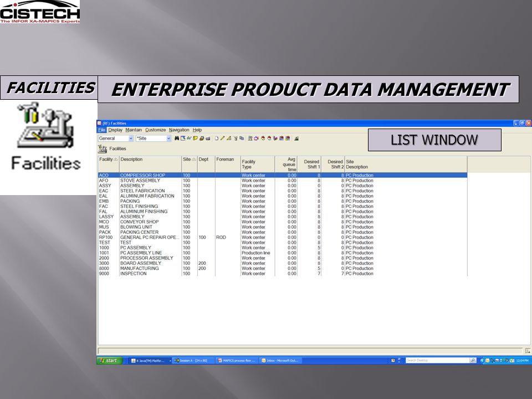This screenshot has width=532, height=399.
Task: Click the binoculars find icon in toolbar
Action: pos(177,138)
